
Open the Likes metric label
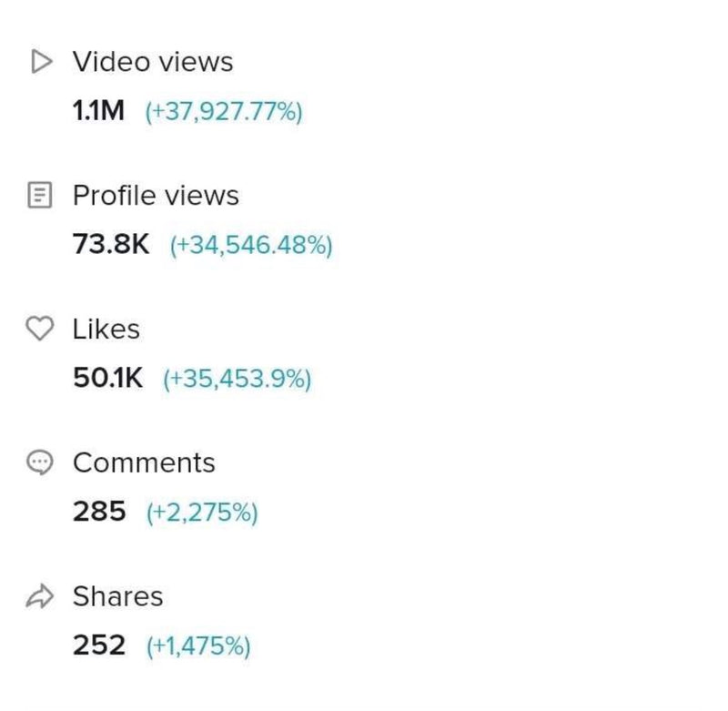pyautogui.click(x=106, y=329)
